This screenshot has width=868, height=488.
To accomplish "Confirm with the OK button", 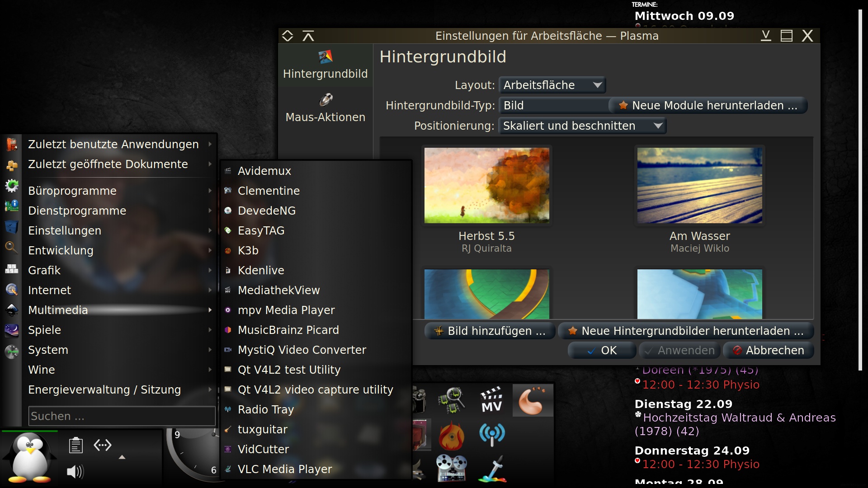I will (x=602, y=350).
